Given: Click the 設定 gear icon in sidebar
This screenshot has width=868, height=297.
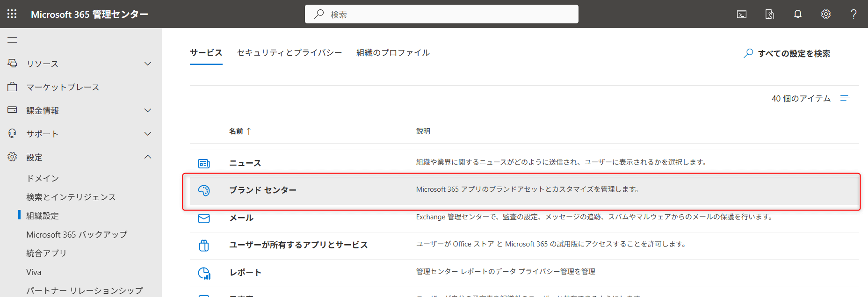Looking at the screenshot, I should (x=13, y=157).
